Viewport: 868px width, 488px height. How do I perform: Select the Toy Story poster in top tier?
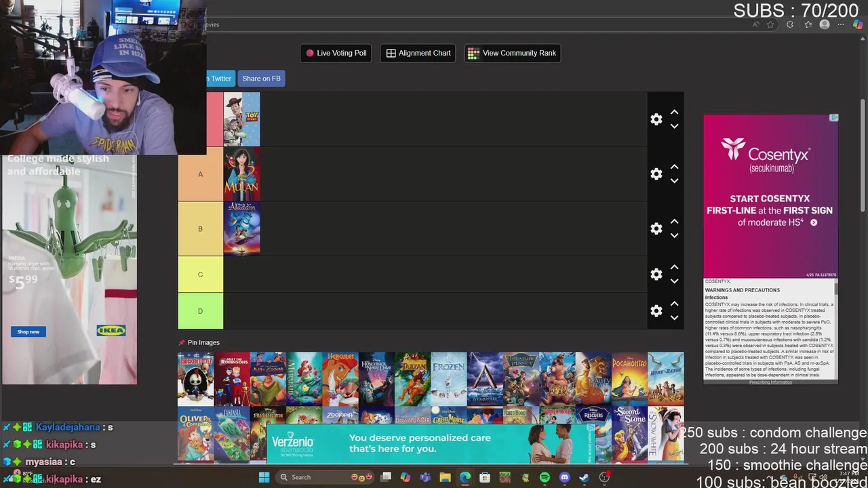[x=241, y=119]
